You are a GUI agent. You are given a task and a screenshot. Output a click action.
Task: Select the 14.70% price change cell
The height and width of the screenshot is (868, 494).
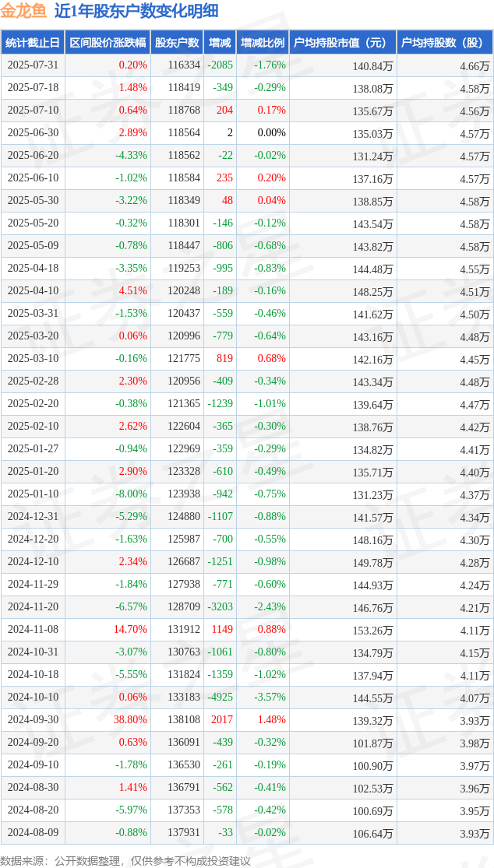coord(132,629)
